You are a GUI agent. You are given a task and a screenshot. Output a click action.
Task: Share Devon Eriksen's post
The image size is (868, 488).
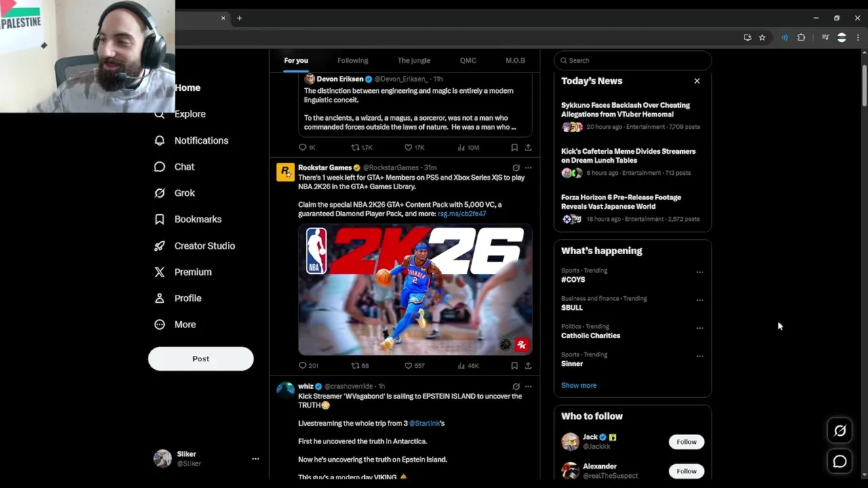528,147
